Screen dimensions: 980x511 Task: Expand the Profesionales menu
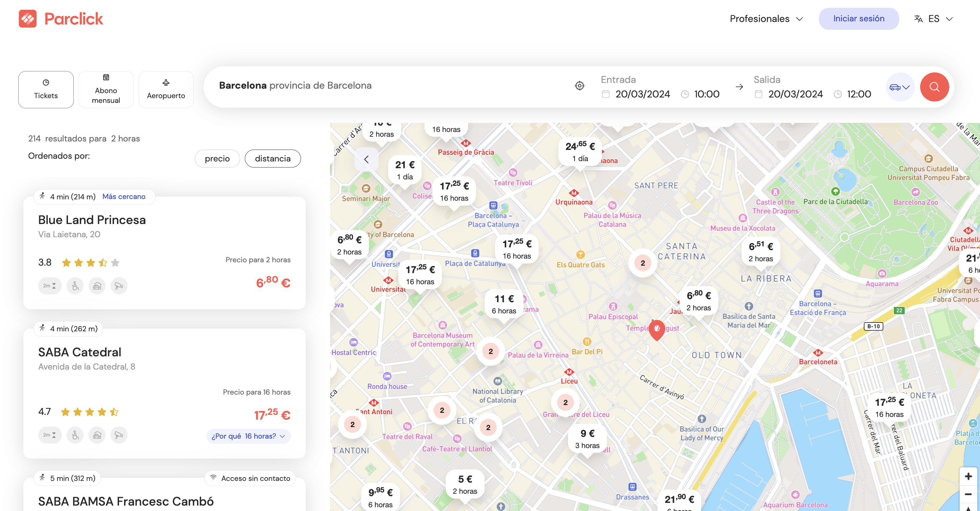pyautogui.click(x=766, y=19)
